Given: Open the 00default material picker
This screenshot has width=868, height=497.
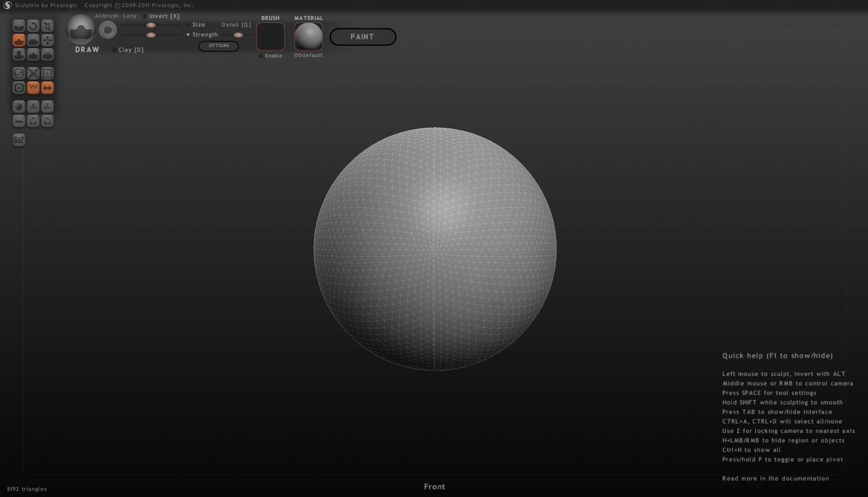Looking at the screenshot, I should 309,37.
